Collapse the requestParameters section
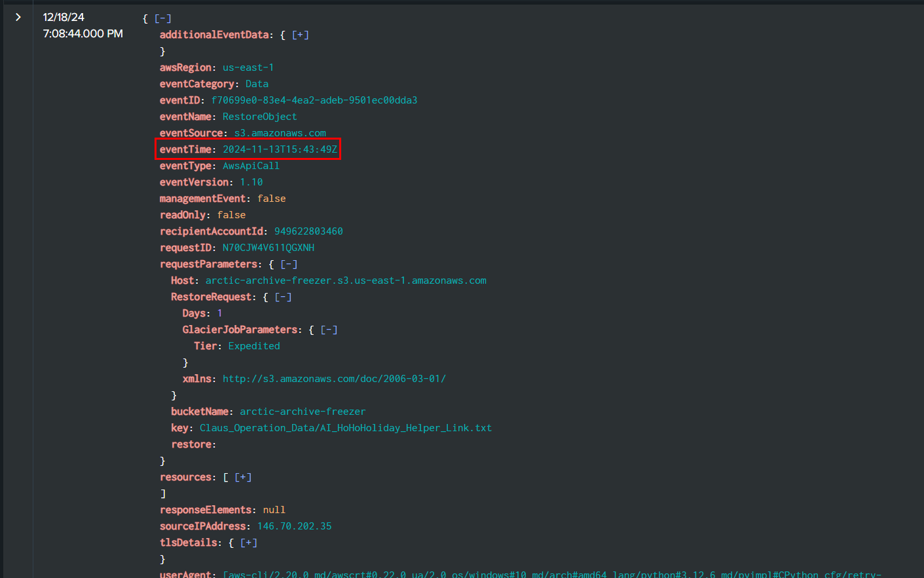The image size is (924, 578). pyautogui.click(x=289, y=265)
